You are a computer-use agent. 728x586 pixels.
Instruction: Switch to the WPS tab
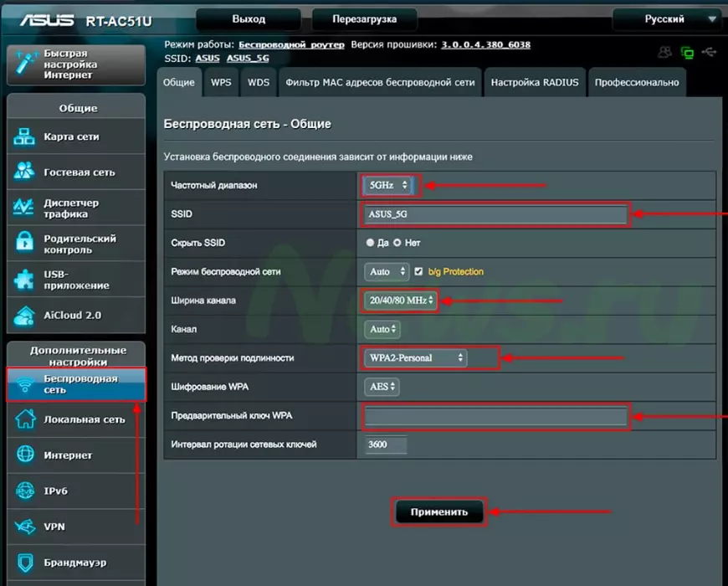coord(221,83)
